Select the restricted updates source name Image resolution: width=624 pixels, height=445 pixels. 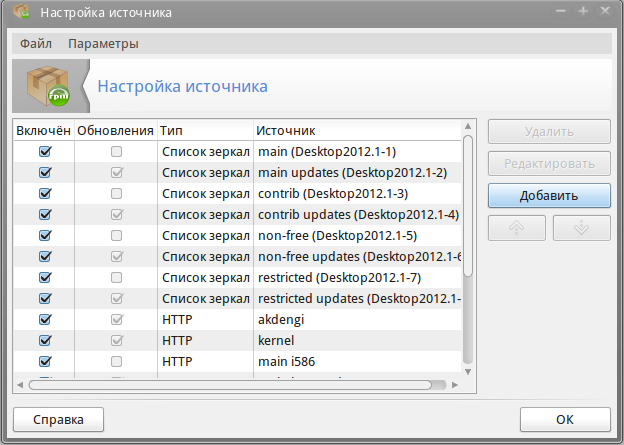coord(359,299)
